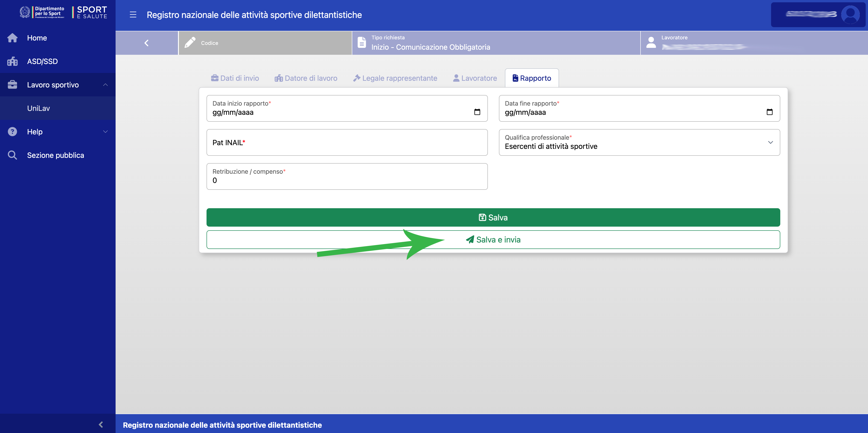This screenshot has height=433, width=868.
Task: Click the Pat INAIL input field
Action: point(347,143)
